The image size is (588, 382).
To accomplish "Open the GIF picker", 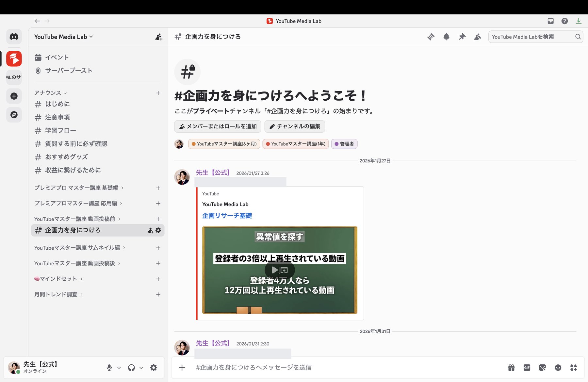I will pyautogui.click(x=527, y=368).
